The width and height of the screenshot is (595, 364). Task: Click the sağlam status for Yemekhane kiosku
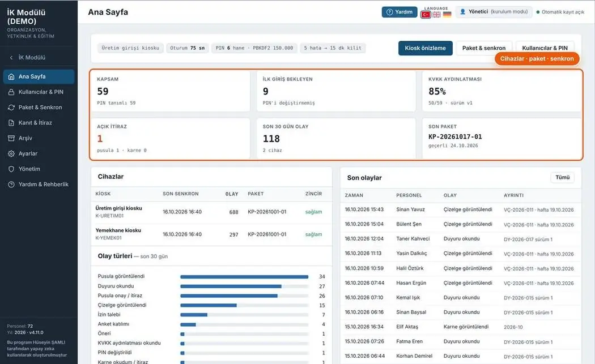click(x=313, y=234)
